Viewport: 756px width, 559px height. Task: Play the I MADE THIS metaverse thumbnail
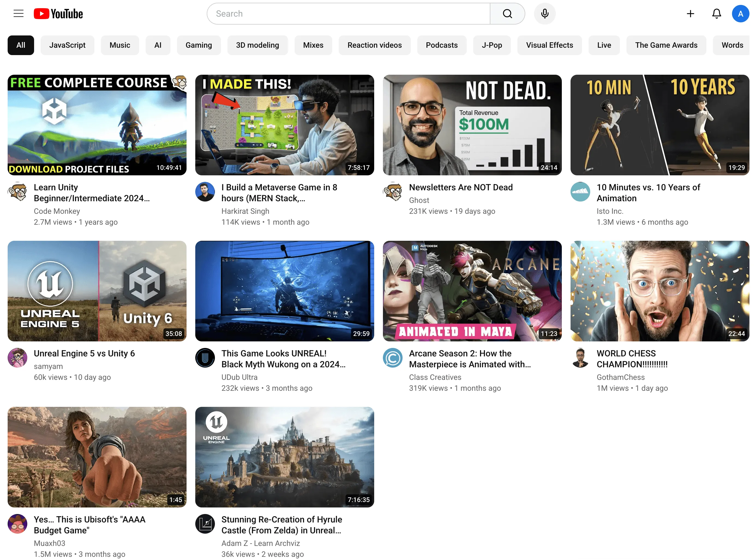[285, 125]
